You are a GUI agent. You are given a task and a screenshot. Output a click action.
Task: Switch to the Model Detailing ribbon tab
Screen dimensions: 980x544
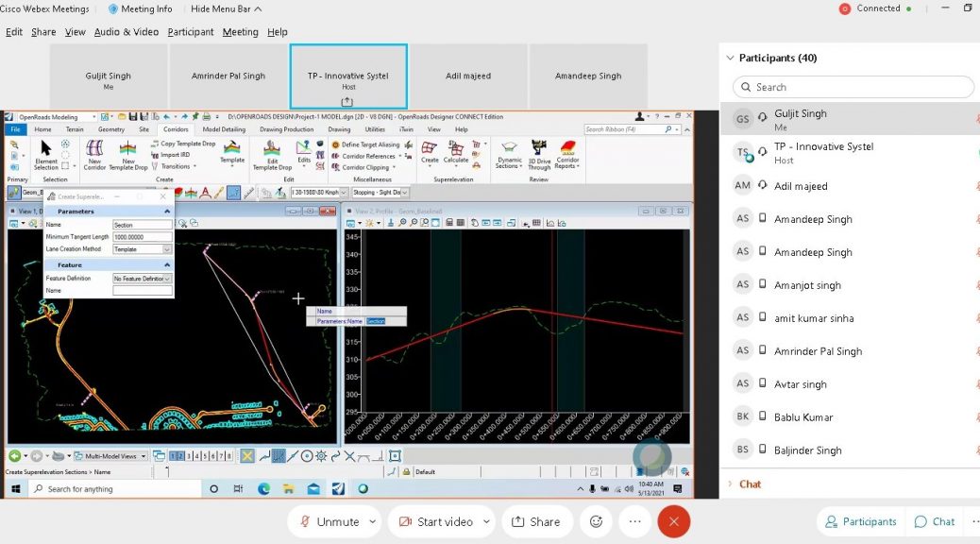(224, 129)
